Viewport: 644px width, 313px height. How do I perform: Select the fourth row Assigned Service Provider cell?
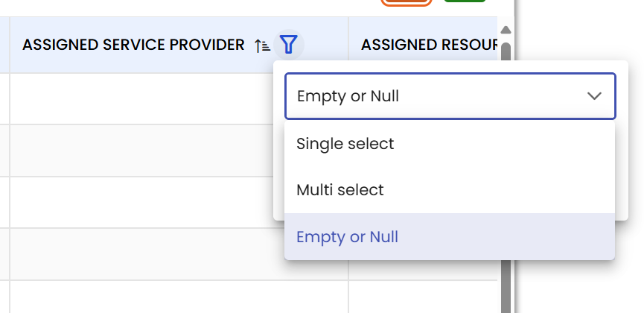(179, 254)
